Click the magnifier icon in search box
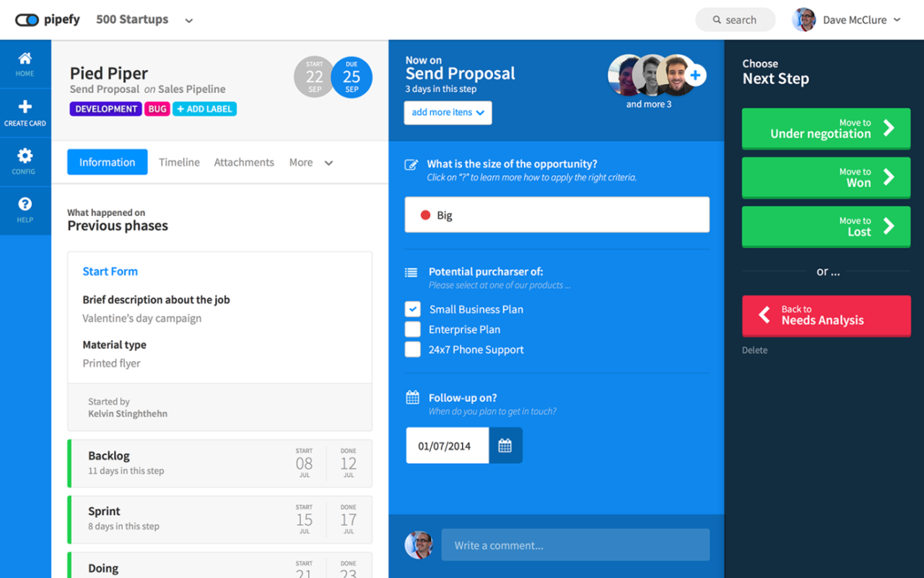This screenshot has width=924, height=578. (x=717, y=20)
